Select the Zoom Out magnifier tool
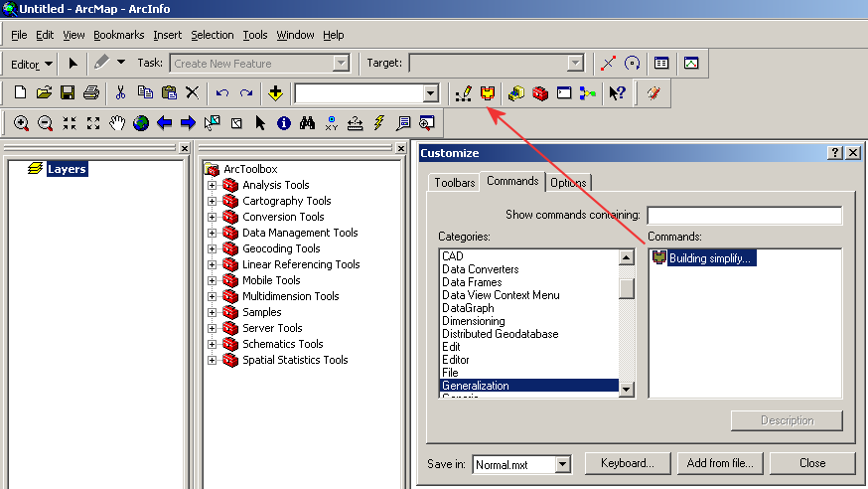This screenshot has height=489, width=868. (x=45, y=123)
